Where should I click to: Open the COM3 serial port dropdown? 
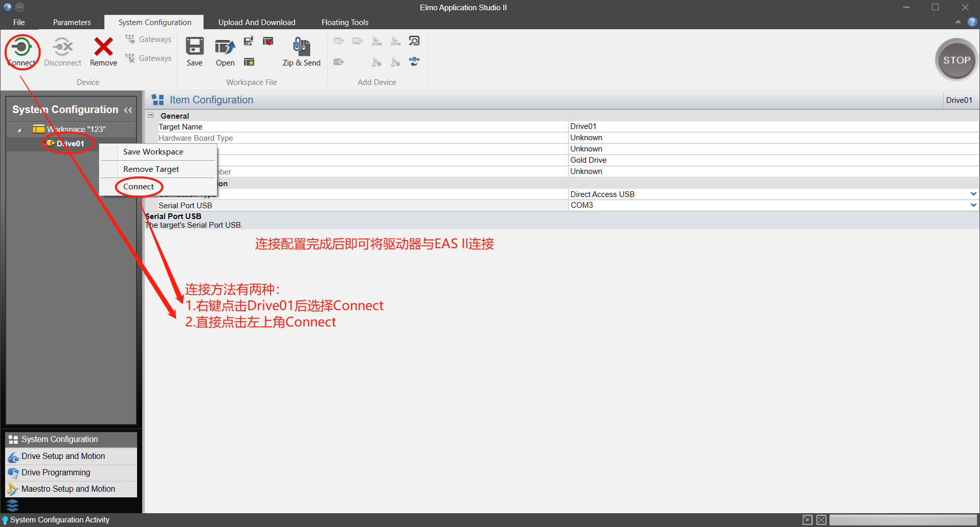tap(973, 205)
